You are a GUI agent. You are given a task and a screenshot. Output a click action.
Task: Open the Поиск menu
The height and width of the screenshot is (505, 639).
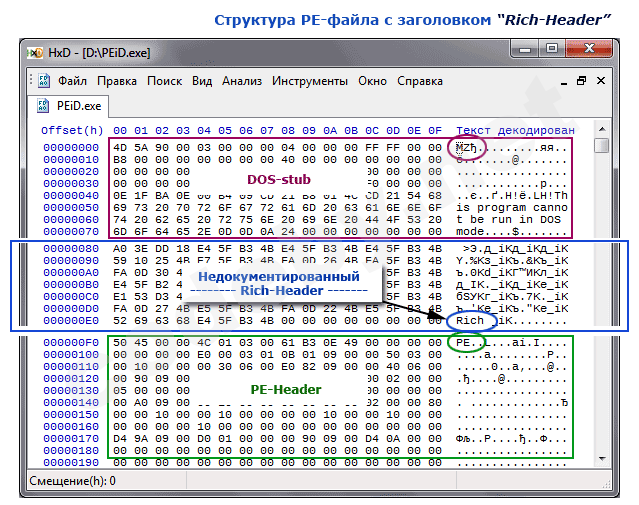pyautogui.click(x=165, y=81)
